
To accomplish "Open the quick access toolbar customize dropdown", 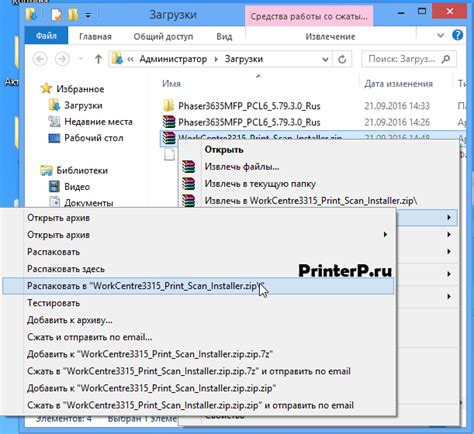I will (x=88, y=15).
